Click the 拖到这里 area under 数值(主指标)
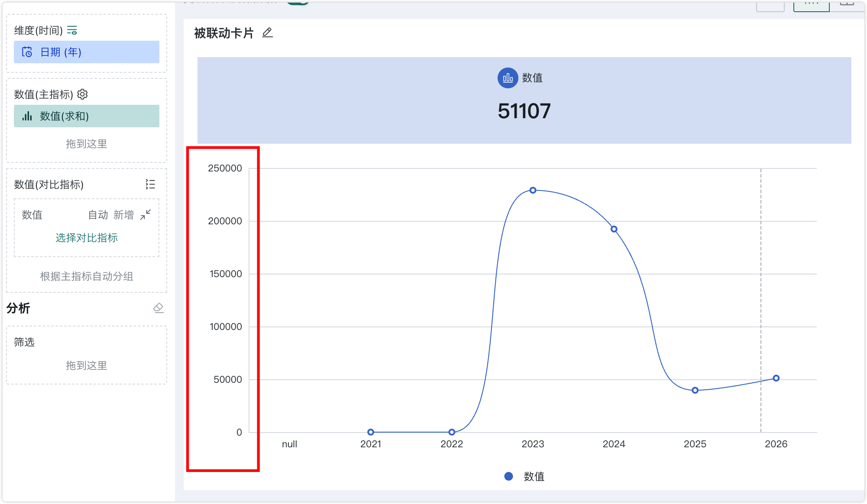 coord(87,144)
